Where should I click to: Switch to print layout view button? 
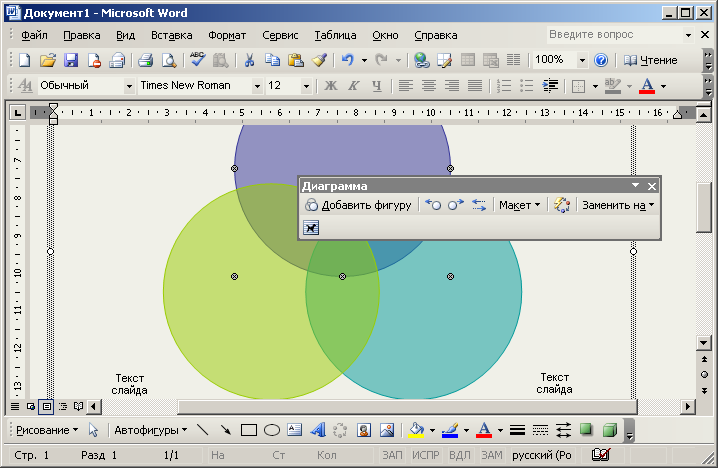coord(46,406)
